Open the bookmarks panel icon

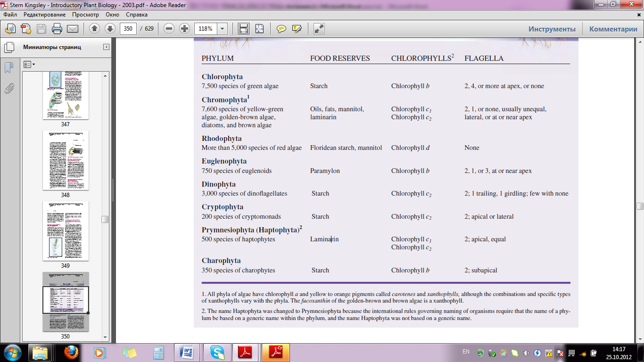click(8, 68)
